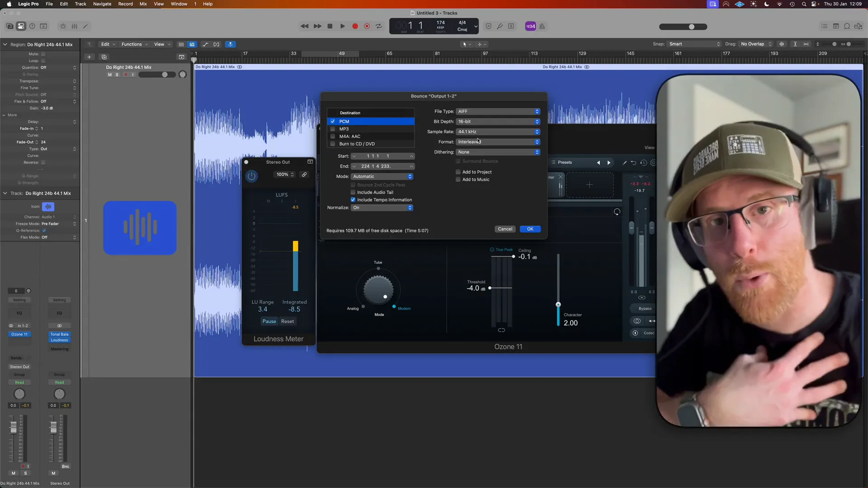Click Ozone 11 insert slot in inspector
868x488 pixels.
point(19,334)
